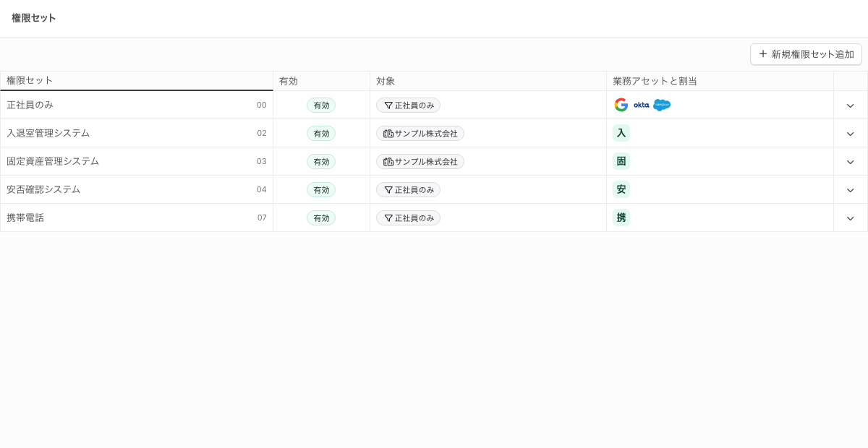Click 有効 status badge for 携帯電話
The image size is (868, 448).
[321, 218]
